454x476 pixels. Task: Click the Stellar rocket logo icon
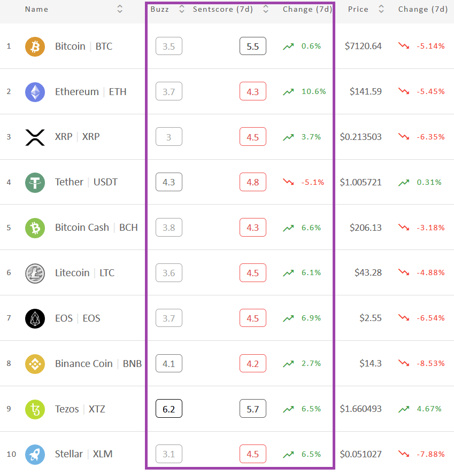click(35, 455)
